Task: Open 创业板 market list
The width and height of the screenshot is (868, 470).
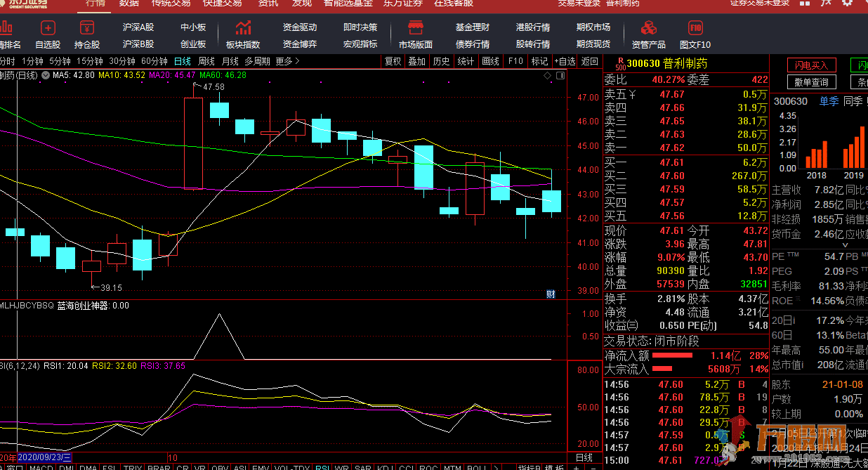Action: pyautogui.click(x=193, y=44)
